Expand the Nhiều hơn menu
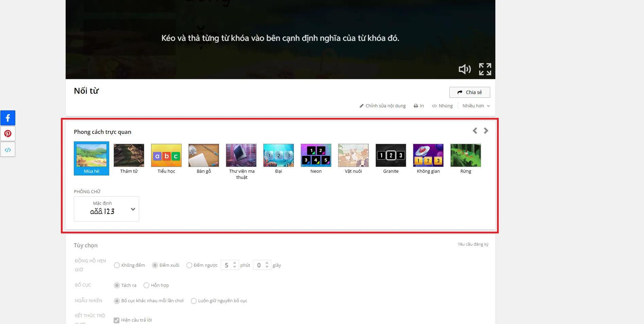 [x=476, y=106]
